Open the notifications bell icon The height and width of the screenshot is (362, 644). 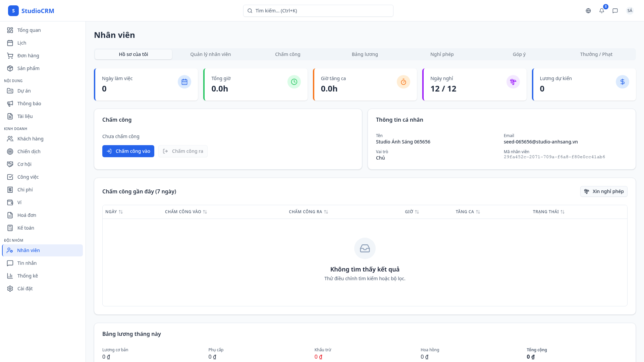602,11
